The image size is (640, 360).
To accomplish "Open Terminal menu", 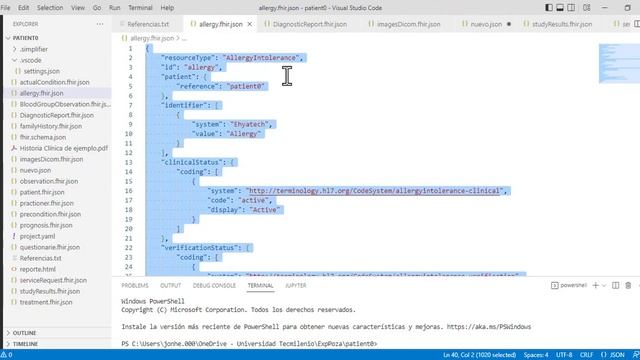I will pyautogui.click(x=140, y=8).
